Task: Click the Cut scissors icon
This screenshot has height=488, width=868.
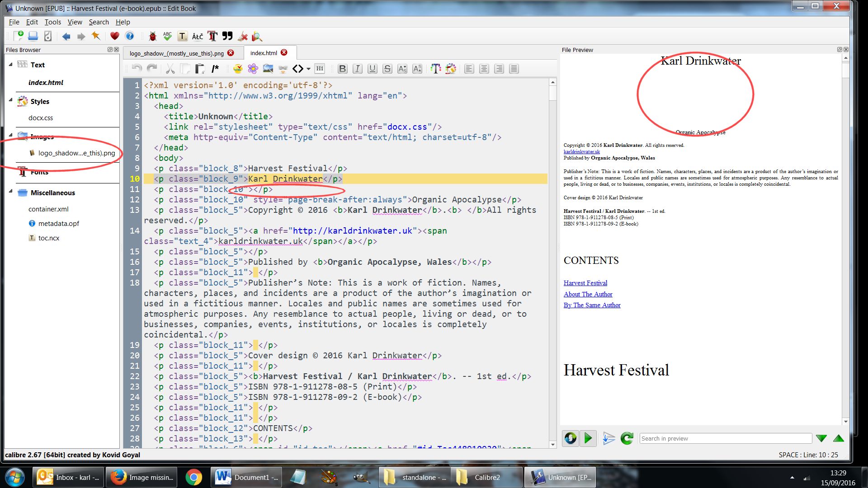Action: click(170, 69)
